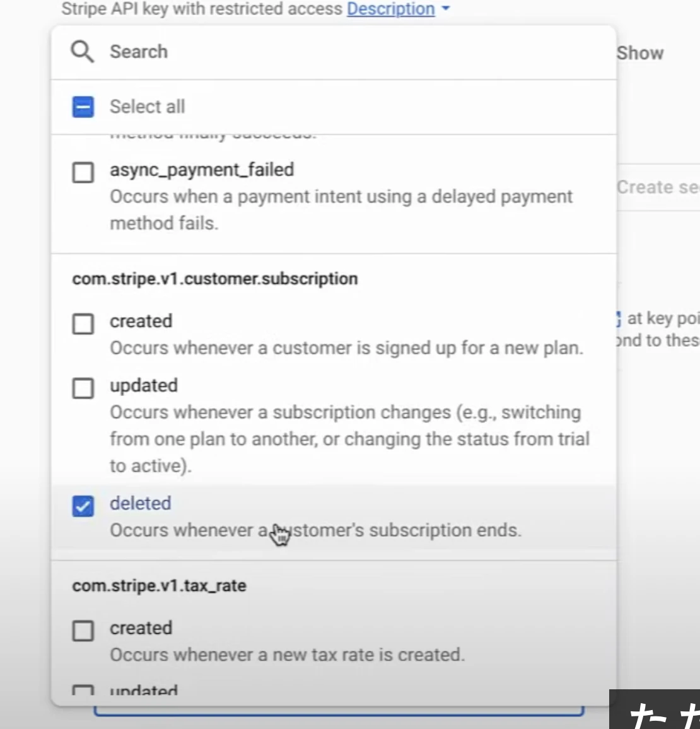Click 'Occurs whenever a subscription changes' description
This screenshot has height=729, width=700.
[349, 439]
